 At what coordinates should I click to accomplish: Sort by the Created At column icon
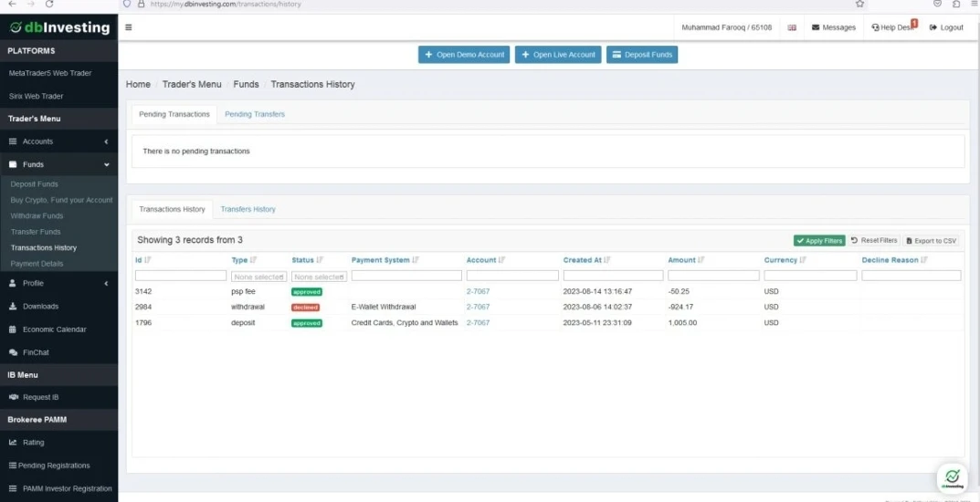point(606,260)
